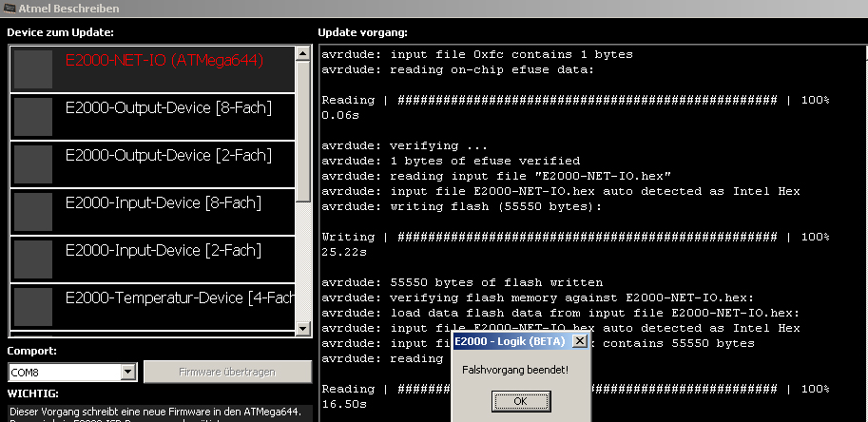Viewport: 868px width, 422px height.
Task: Click the E2000-NET-IO device icon
Action: [x=33, y=68]
